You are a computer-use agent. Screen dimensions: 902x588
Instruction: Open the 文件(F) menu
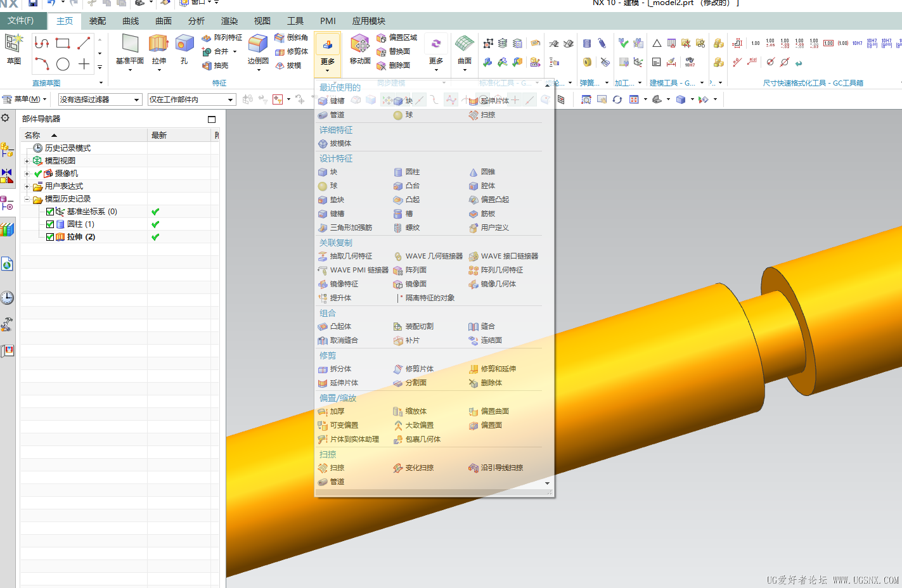pyautogui.click(x=22, y=21)
